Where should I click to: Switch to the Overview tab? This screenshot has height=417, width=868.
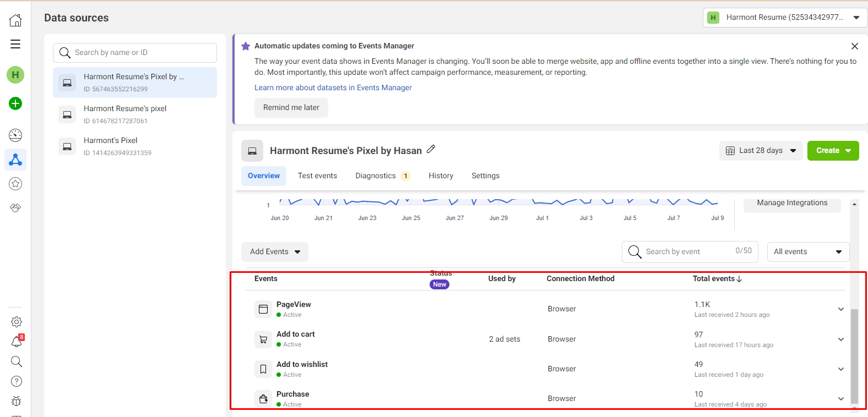(x=264, y=176)
